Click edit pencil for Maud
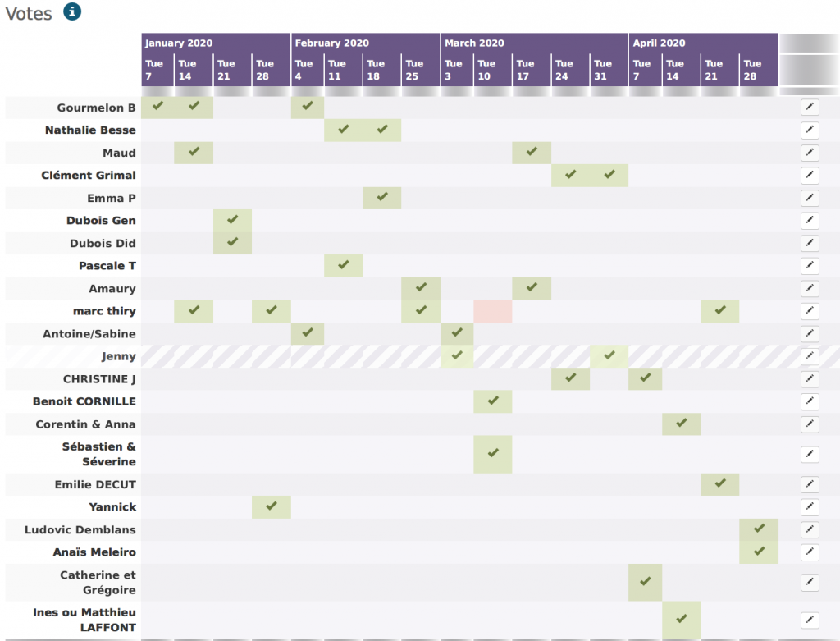840x641 pixels. tap(810, 153)
